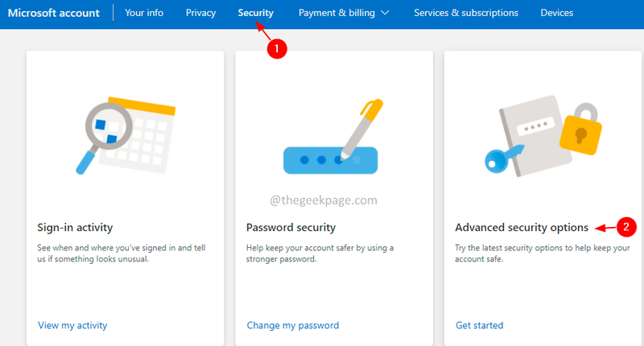Image resolution: width=644 pixels, height=346 pixels.
Task: Click the sign-in activity description text
Action: tap(122, 253)
